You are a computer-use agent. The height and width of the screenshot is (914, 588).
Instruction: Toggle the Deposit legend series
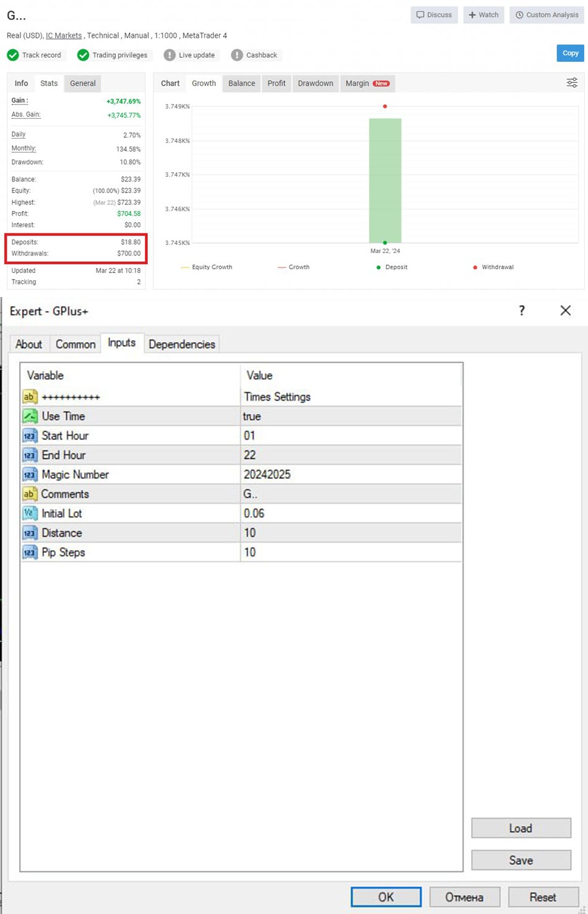tap(392, 267)
